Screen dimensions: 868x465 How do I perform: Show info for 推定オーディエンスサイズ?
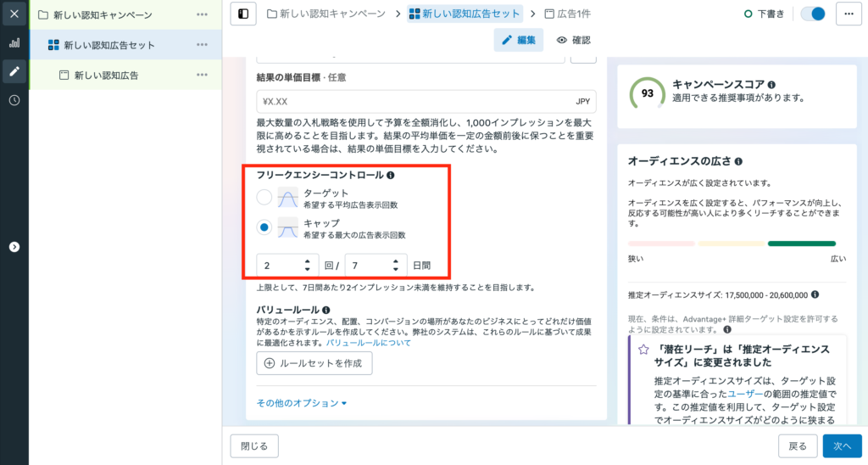point(815,294)
